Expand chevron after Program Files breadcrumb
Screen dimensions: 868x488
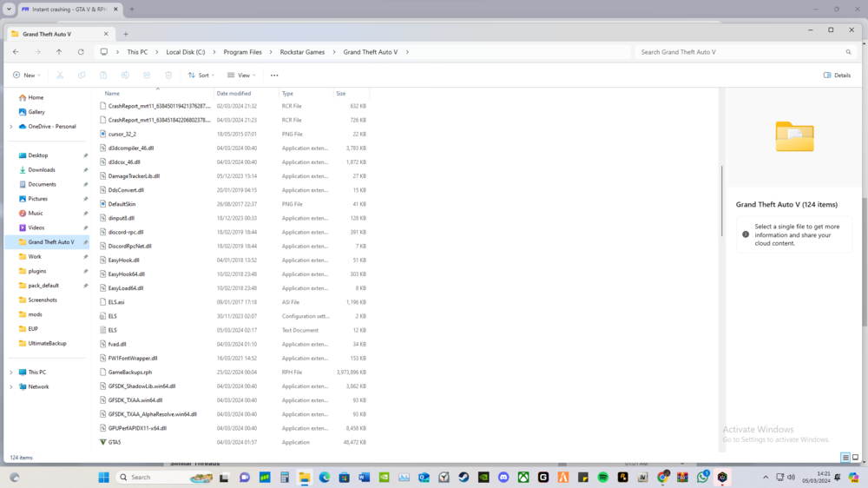pyautogui.click(x=271, y=52)
